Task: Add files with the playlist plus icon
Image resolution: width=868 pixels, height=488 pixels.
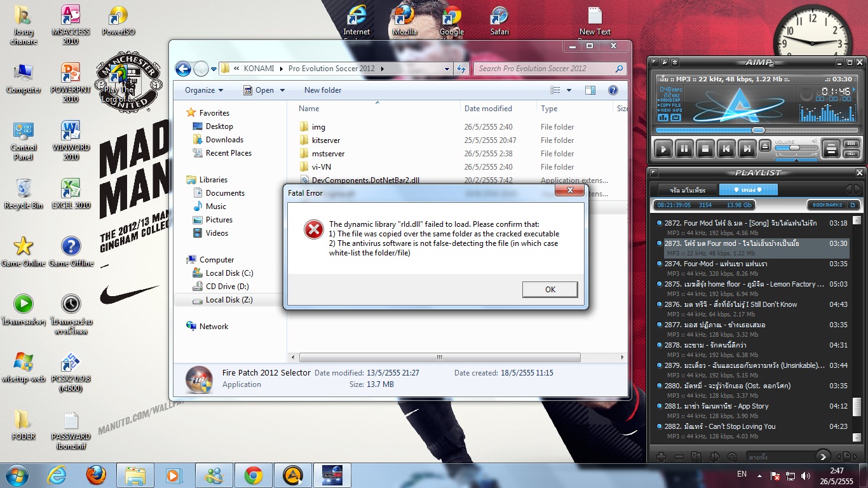Action: [x=661, y=456]
